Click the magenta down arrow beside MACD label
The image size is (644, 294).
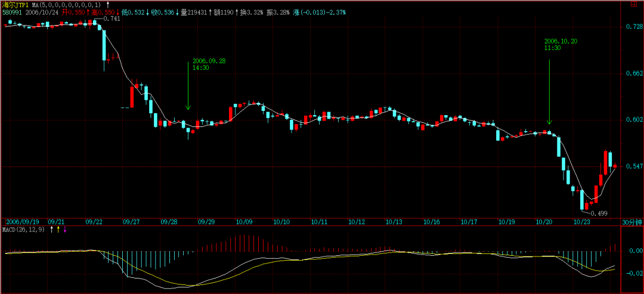coord(64,230)
